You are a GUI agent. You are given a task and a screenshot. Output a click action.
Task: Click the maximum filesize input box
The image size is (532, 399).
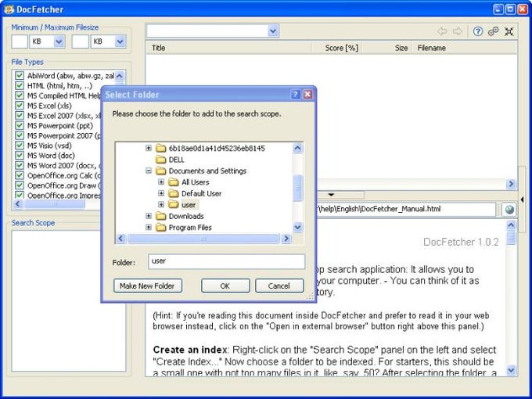click(x=81, y=41)
